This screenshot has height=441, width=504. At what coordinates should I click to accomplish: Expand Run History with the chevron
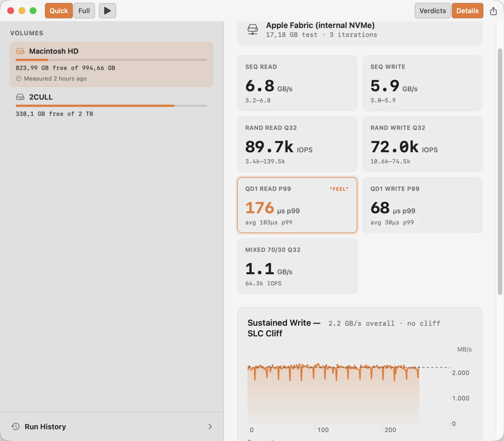point(210,427)
